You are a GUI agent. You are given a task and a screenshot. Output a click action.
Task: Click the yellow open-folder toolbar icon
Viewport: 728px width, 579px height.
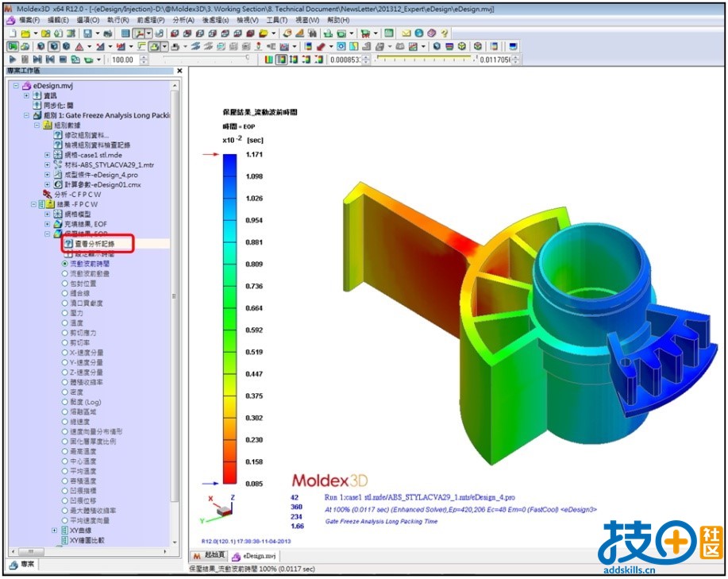click(x=25, y=33)
